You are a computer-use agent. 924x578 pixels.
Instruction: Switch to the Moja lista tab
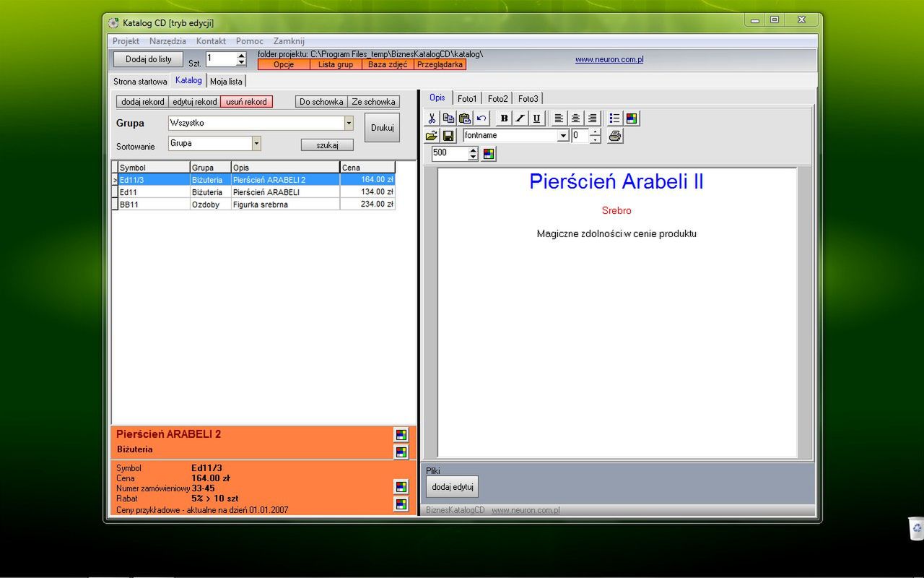click(x=227, y=82)
